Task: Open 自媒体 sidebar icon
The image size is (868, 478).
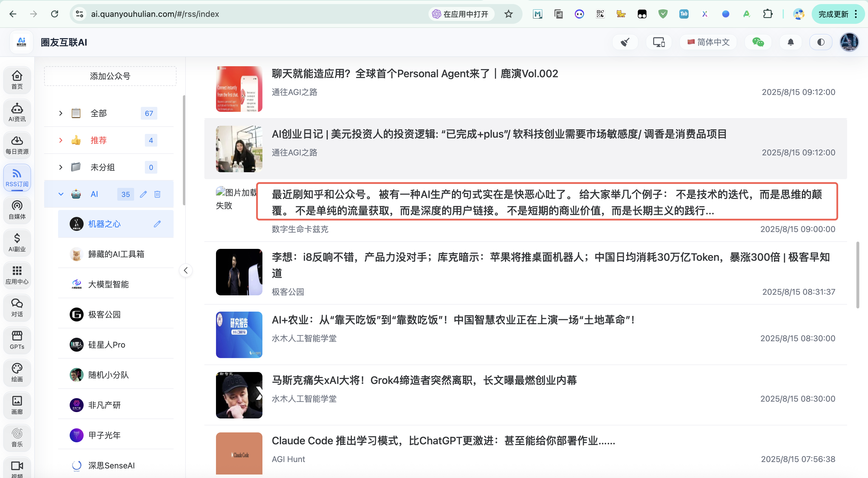Action: point(17,210)
